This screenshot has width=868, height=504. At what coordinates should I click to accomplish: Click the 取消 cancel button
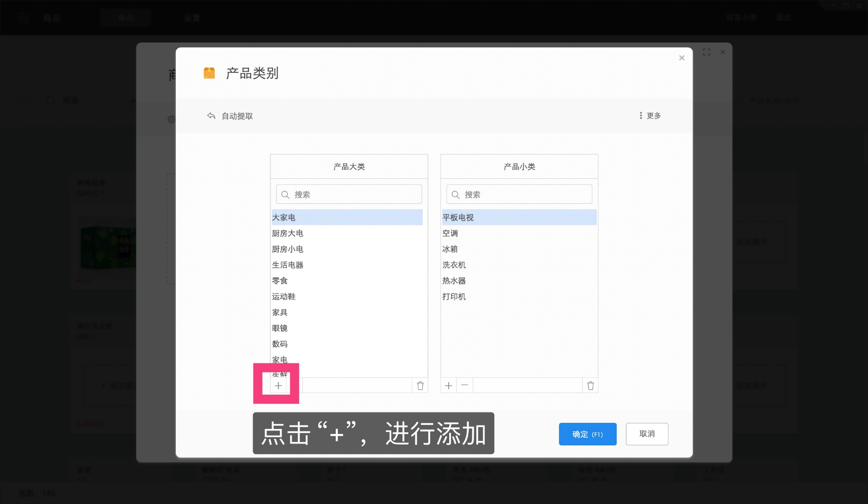(647, 434)
